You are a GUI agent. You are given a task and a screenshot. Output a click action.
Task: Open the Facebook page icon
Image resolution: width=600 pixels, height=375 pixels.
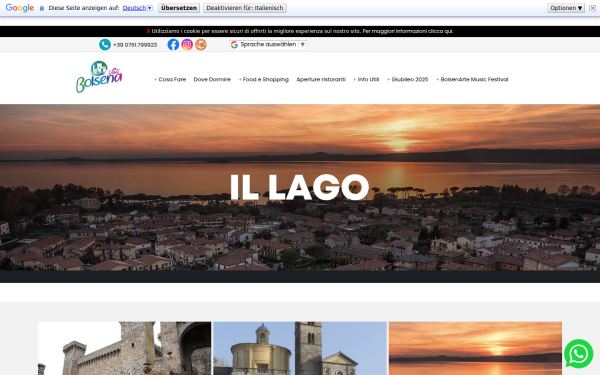click(x=173, y=45)
